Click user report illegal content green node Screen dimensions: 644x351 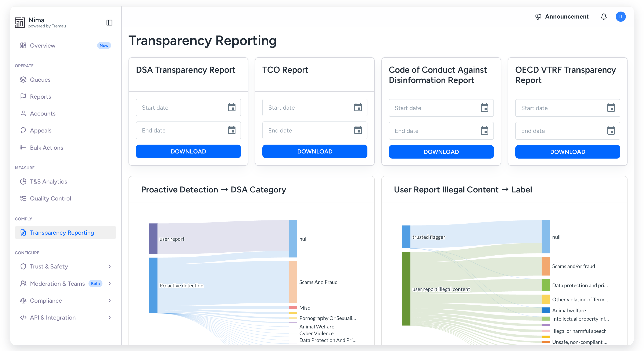point(406,289)
